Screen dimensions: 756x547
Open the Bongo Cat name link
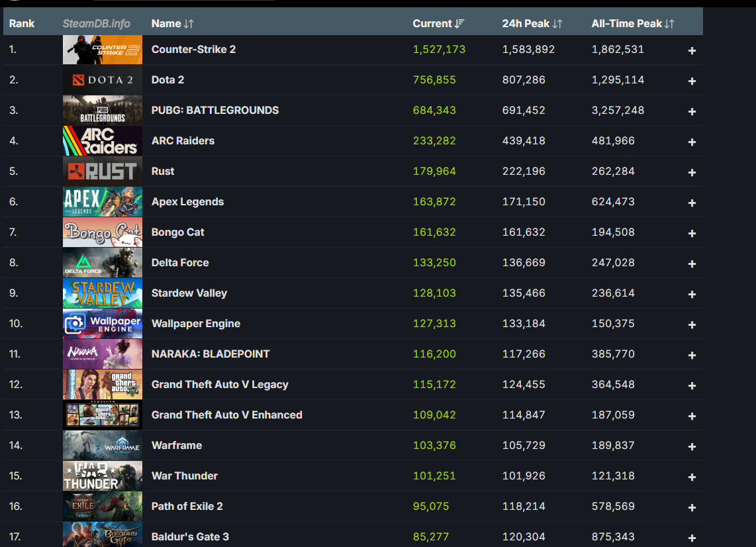(x=178, y=232)
